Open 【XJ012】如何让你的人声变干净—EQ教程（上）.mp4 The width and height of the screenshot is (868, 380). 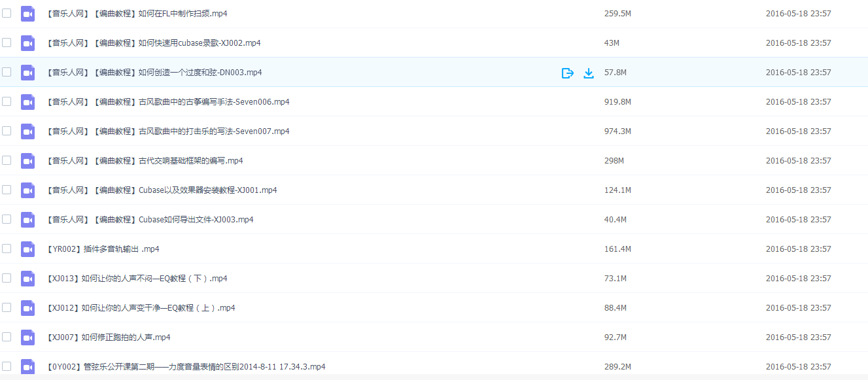coord(141,308)
